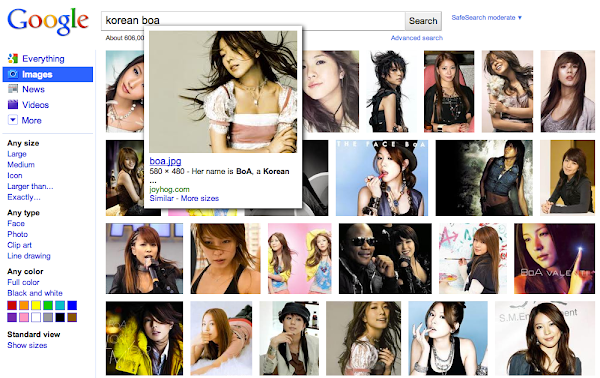Click the Show sizes link
This screenshot has width=600, height=378.
[27, 345]
